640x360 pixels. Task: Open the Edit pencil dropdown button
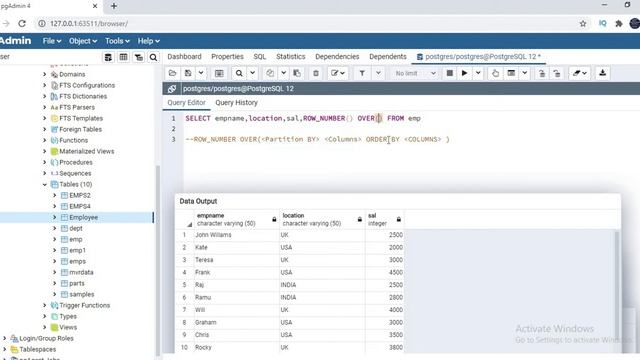point(338,73)
